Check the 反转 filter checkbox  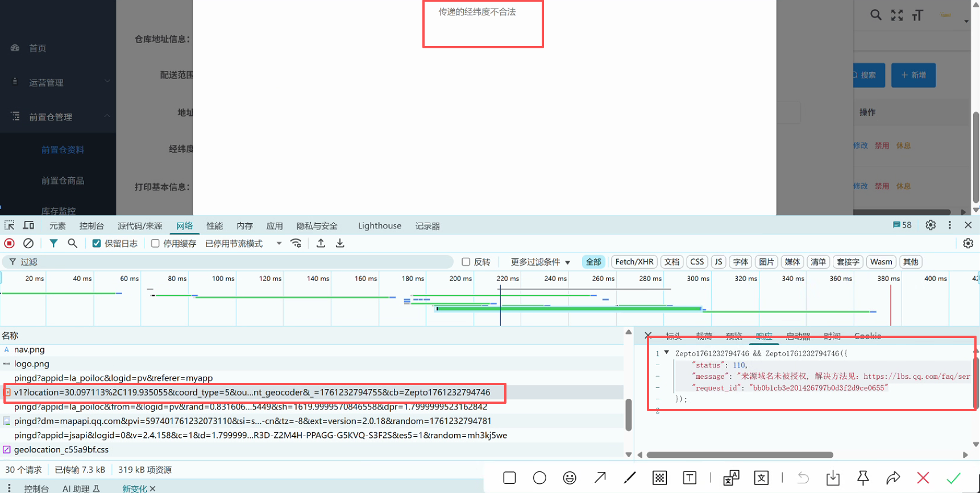pyautogui.click(x=466, y=262)
